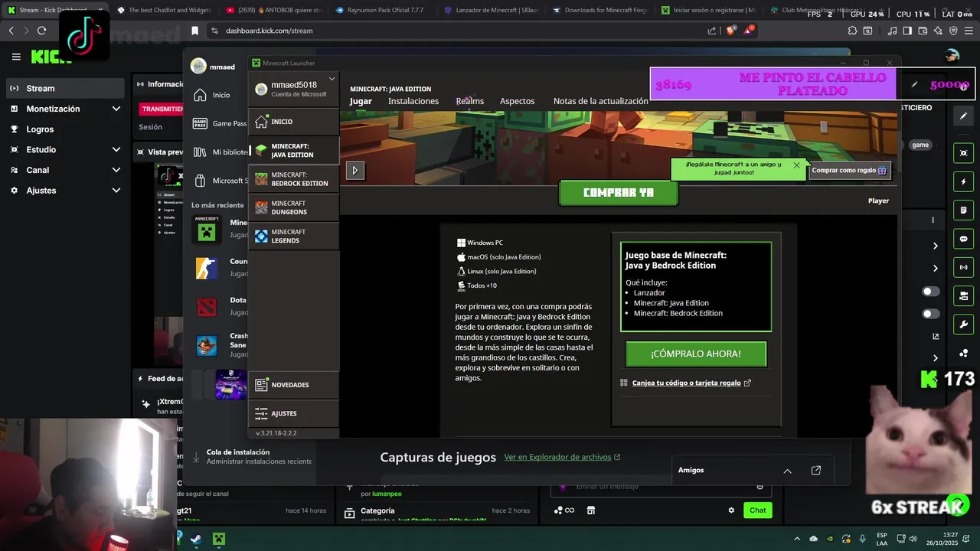980x551 pixels.
Task: Click the document notes icon in Kick panel
Action: [x=963, y=210]
